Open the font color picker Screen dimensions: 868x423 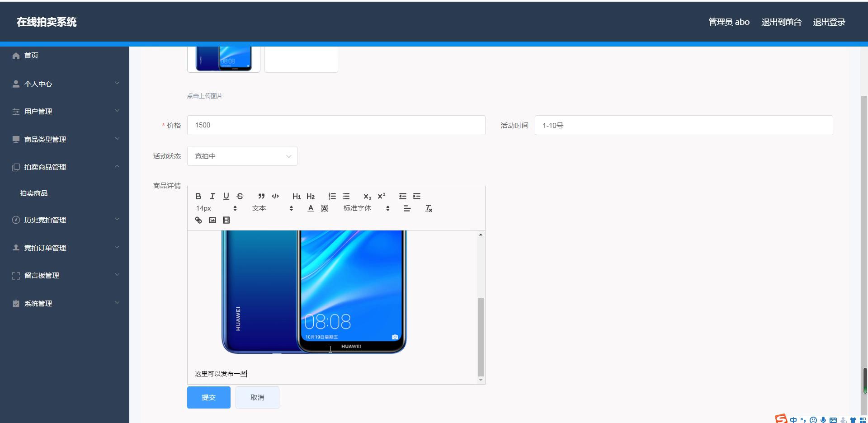311,208
